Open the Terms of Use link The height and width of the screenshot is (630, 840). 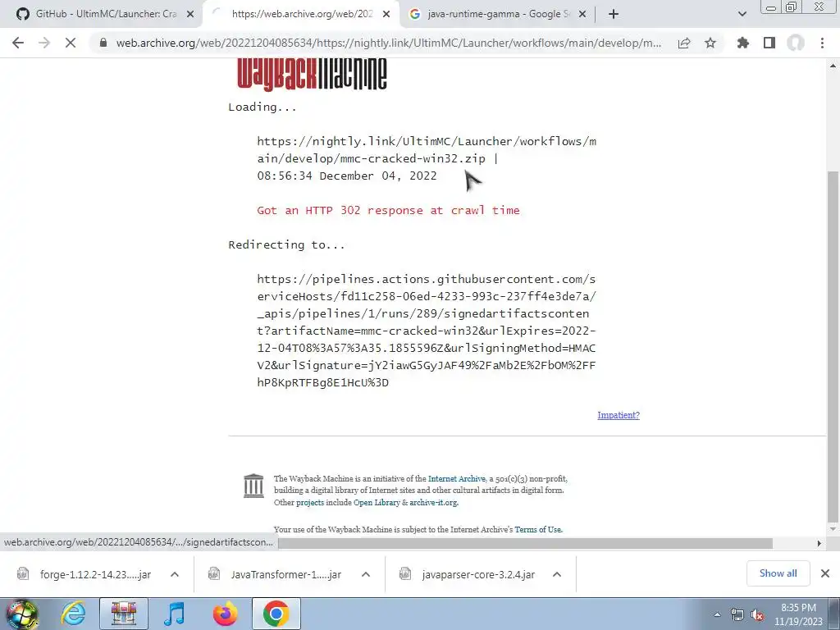pos(538,529)
